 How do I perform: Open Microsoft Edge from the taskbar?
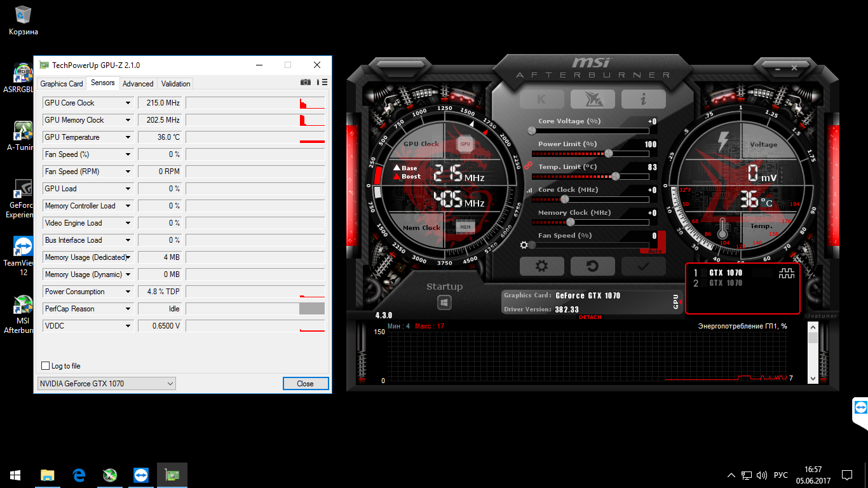pyautogui.click(x=79, y=475)
